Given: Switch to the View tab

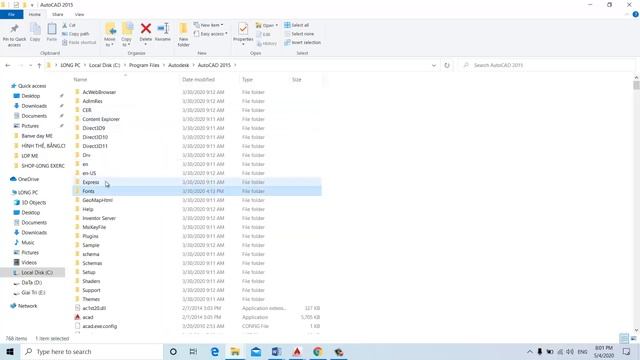Looking at the screenshot, I should point(80,14).
